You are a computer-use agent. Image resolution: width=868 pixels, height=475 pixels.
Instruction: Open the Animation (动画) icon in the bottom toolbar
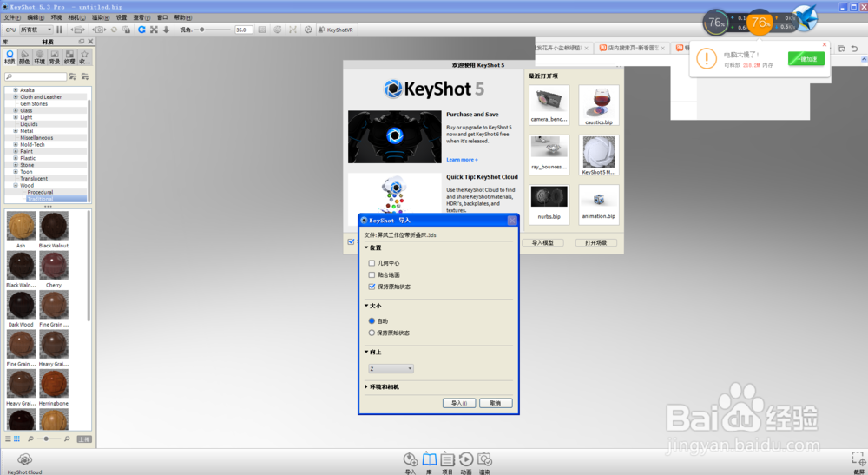tap(466, 459)
